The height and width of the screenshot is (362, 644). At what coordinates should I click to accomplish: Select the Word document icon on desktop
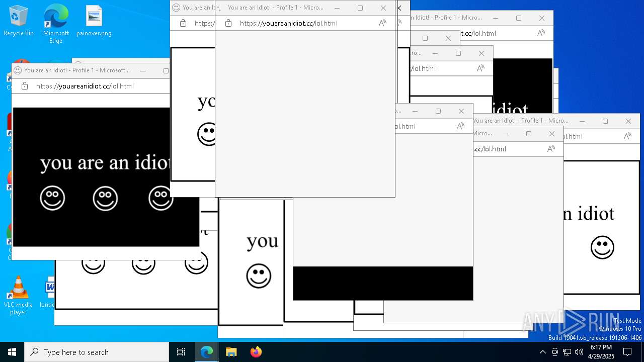point(50,292)
